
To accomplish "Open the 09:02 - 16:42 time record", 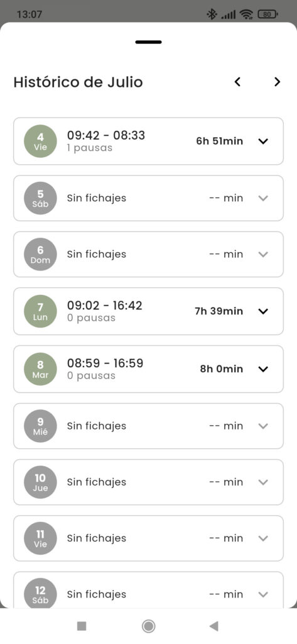I will [148, 311].
